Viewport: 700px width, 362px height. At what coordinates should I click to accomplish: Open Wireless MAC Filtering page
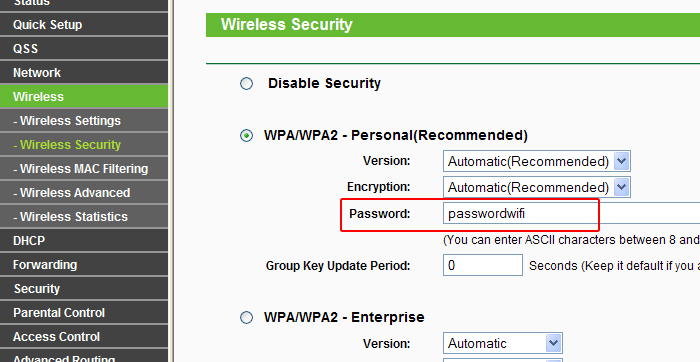pyautogui.click(x=84, y=169)
